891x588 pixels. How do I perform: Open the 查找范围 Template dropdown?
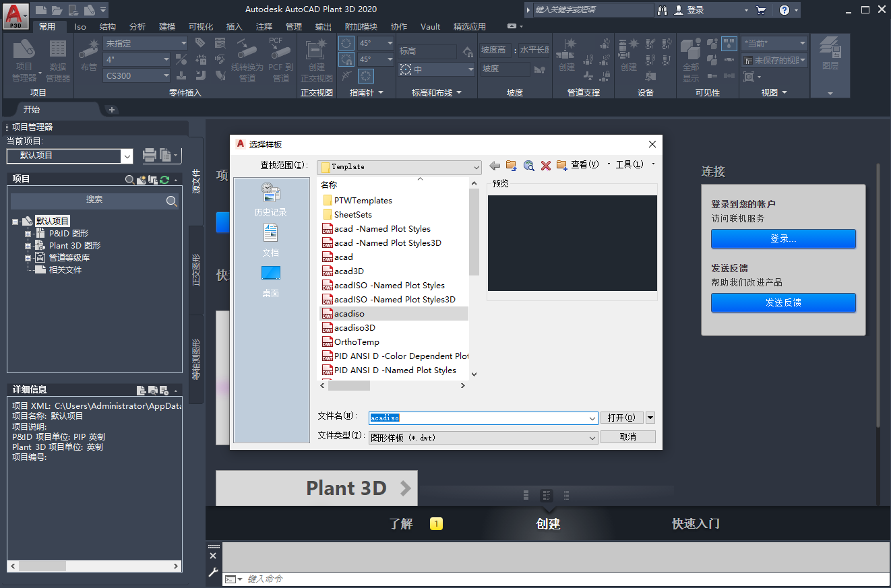[x=476, y=166]
